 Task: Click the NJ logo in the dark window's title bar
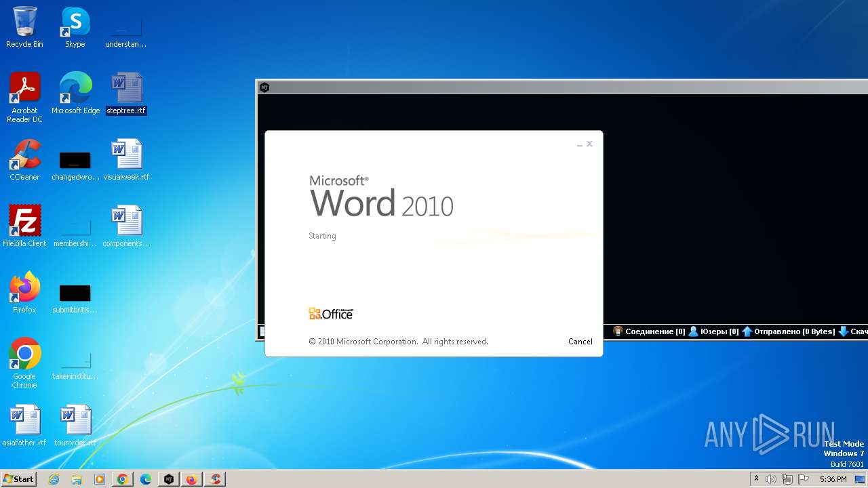[264, 87]
